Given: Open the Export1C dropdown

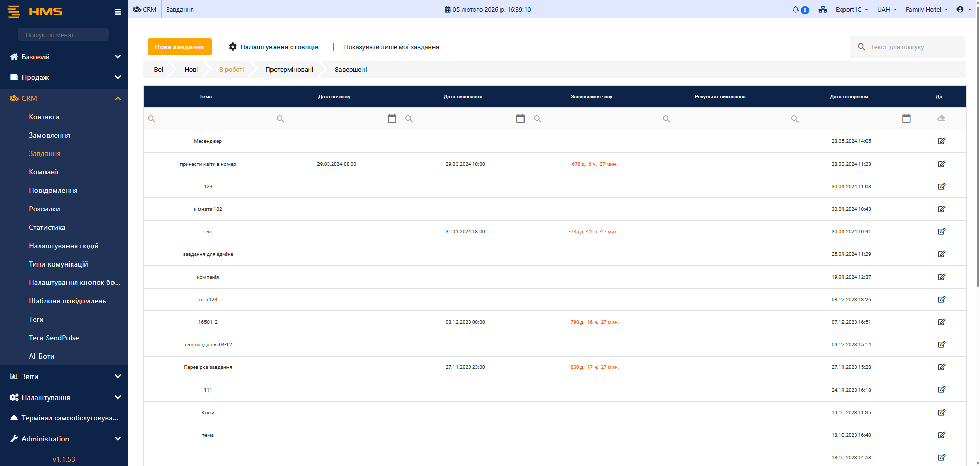Looking at the screenshot, I should click(851, 10).
